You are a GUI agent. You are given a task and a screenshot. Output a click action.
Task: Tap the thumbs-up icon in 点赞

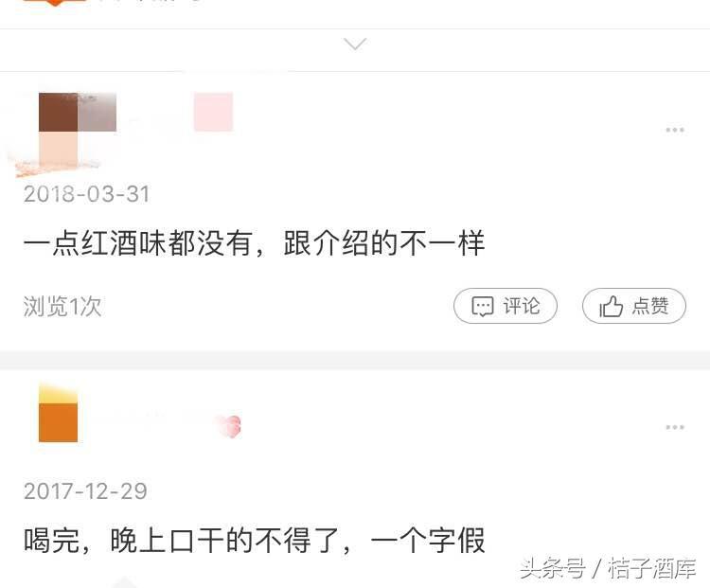(x=612, y=306)
